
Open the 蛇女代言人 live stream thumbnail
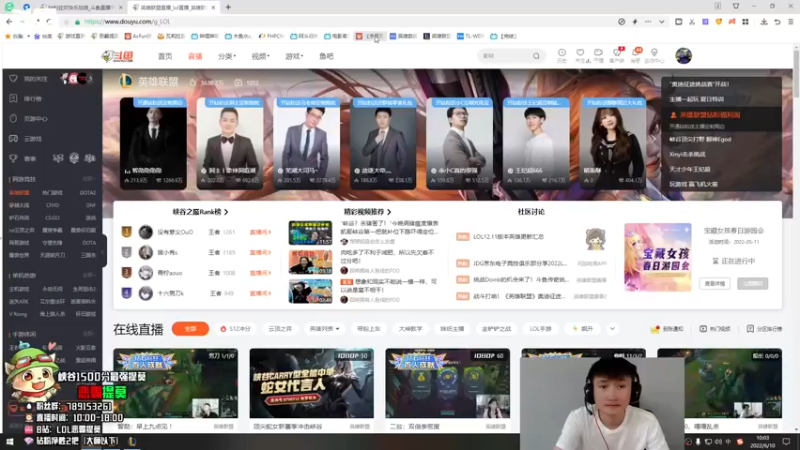coord(311,384)
